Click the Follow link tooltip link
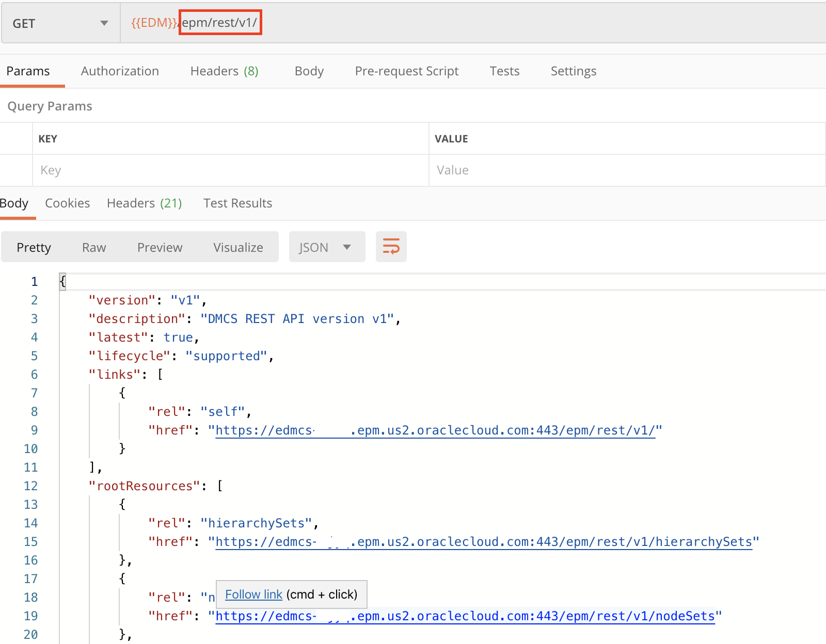Viewport: 826px width, 644px height. pos(253,594)
